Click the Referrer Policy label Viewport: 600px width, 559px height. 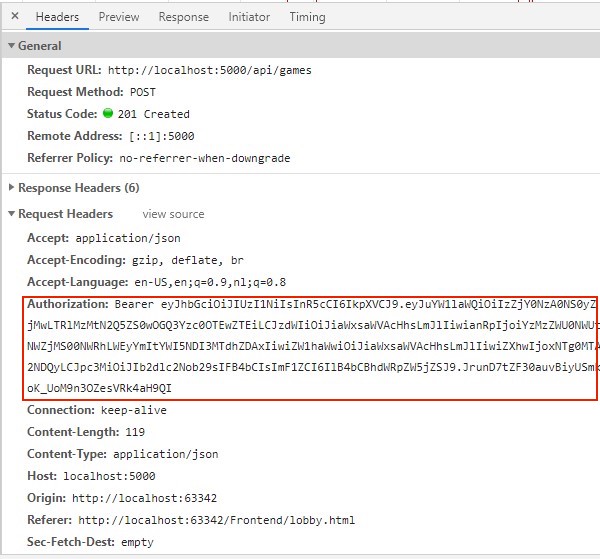(70, 158)
